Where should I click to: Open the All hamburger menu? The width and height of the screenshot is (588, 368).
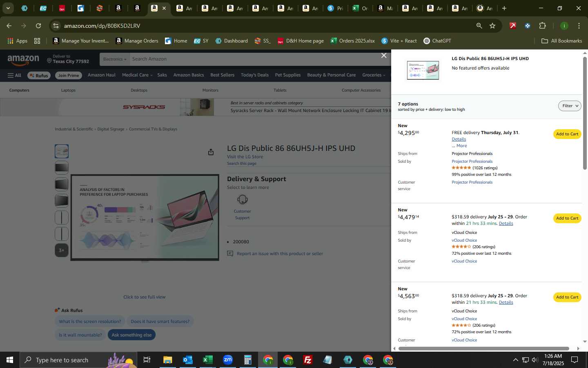[14, 75]
